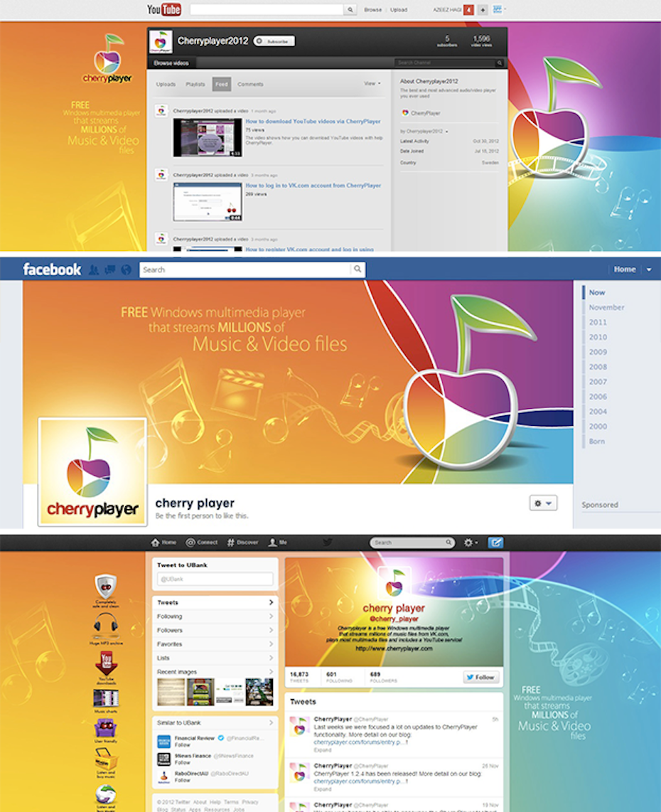This screenshot has width=661, height=812.
Task: Open Facebook page gear options dropdown
Action: coord(542,503)
